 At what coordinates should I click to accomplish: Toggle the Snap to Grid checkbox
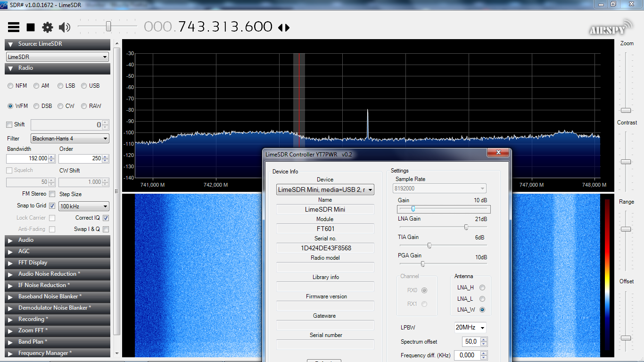click(52, 206)
